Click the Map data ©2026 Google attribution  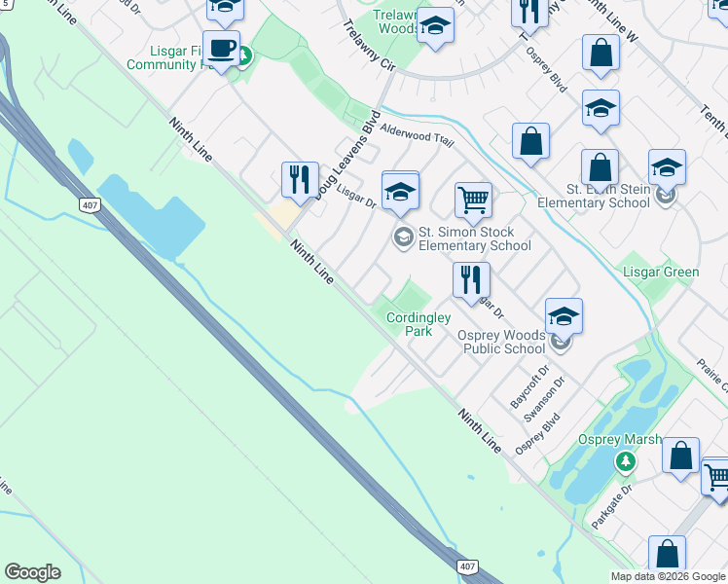669,576
